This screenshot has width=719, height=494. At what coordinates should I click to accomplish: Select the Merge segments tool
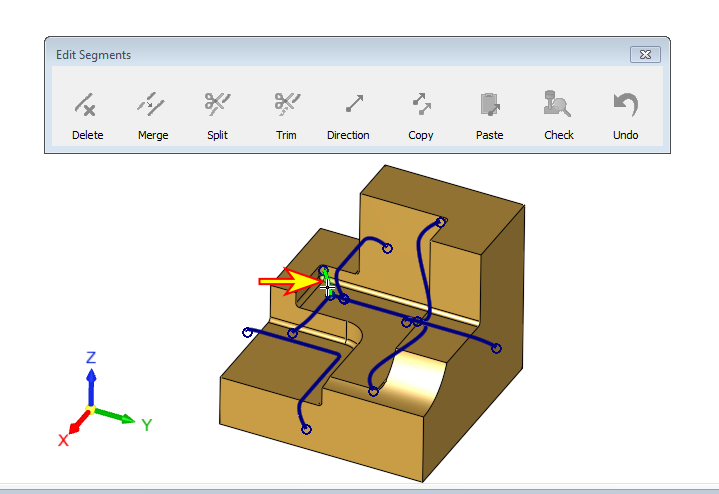(153, 114)
